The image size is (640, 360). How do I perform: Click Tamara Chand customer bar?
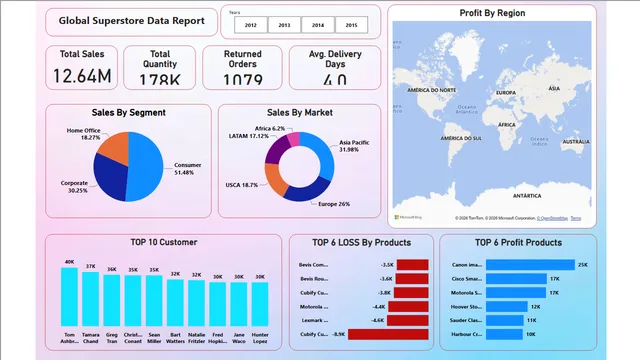coord(91,299)
